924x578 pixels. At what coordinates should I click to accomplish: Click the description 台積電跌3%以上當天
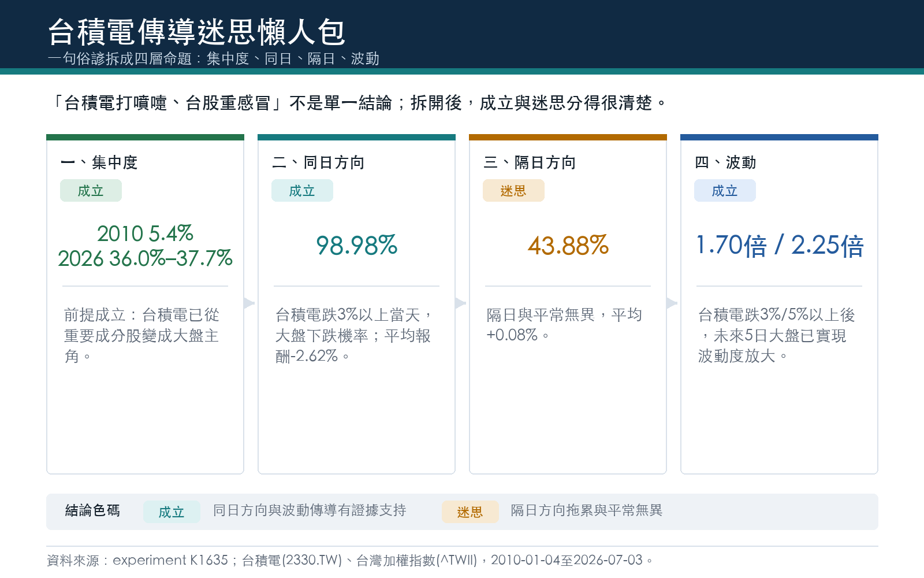pos(353,335)
